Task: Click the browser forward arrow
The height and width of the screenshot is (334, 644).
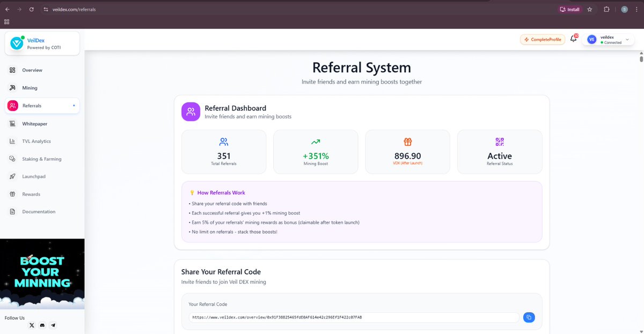Action: point(20,10)
